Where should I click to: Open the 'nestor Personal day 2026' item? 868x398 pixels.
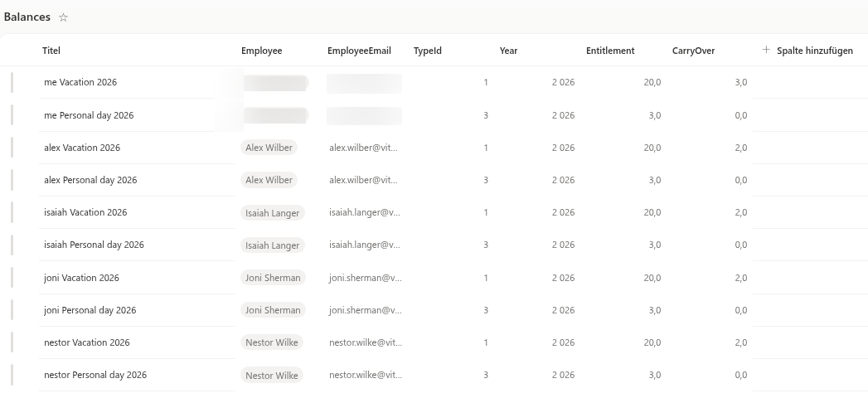point(95,375)
